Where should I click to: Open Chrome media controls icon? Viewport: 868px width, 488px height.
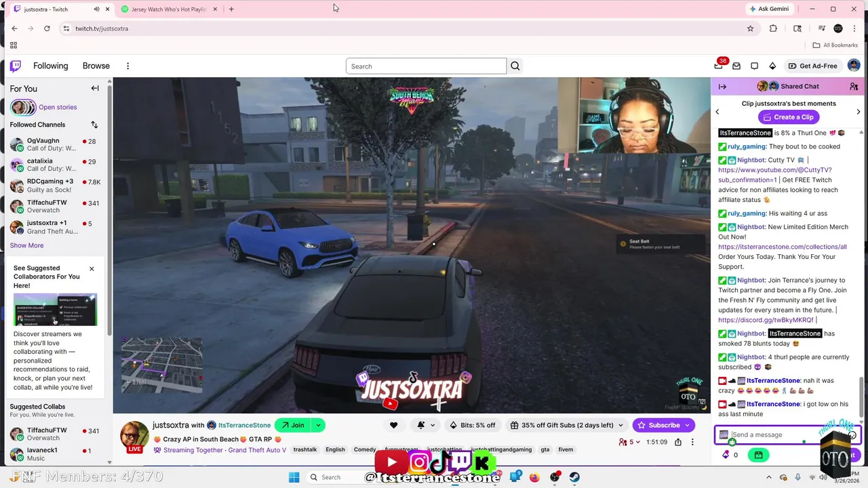click(x=822, y=28)
